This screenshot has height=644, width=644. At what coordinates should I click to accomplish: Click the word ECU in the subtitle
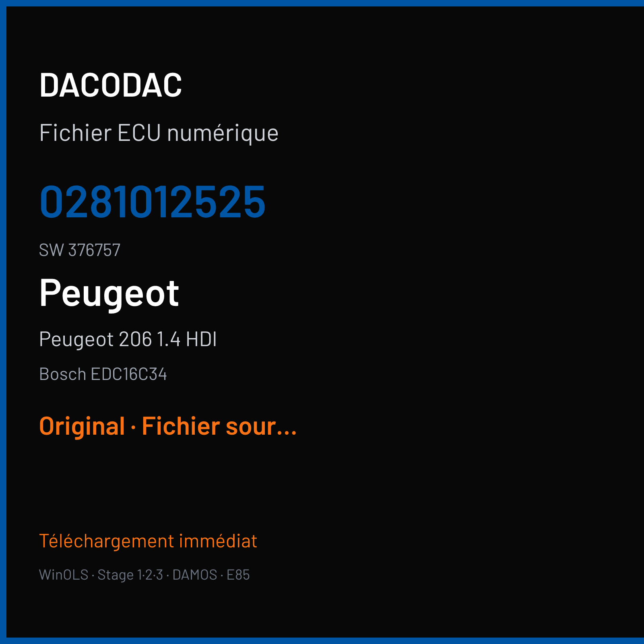coord(139,133)
